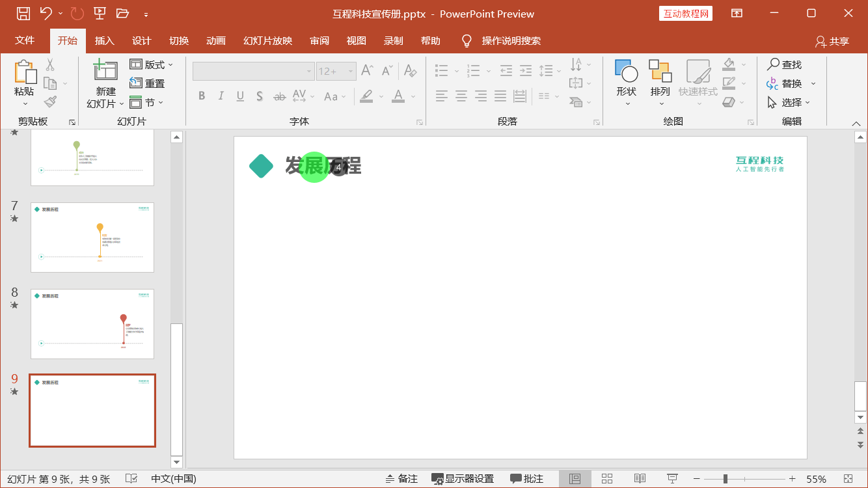Increase font size with the larger A icon

368,70
